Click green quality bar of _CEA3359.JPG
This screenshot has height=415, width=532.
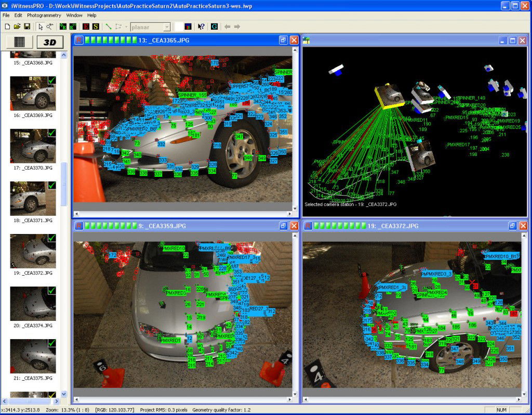click(x=111, y=226)
